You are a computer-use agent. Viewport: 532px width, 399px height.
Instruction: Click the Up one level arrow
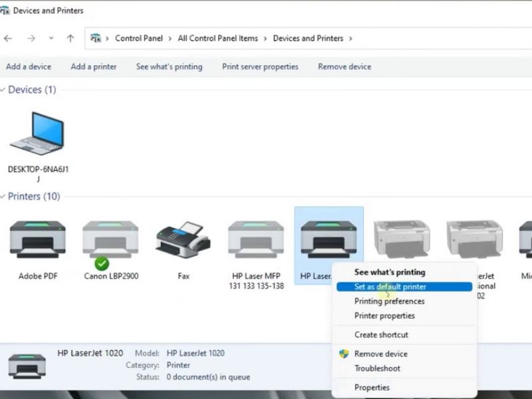[x=70, y=39]
